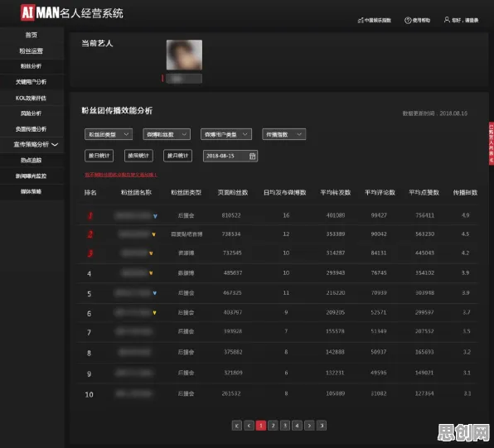Click rank number 10 in table

[90, 394]
